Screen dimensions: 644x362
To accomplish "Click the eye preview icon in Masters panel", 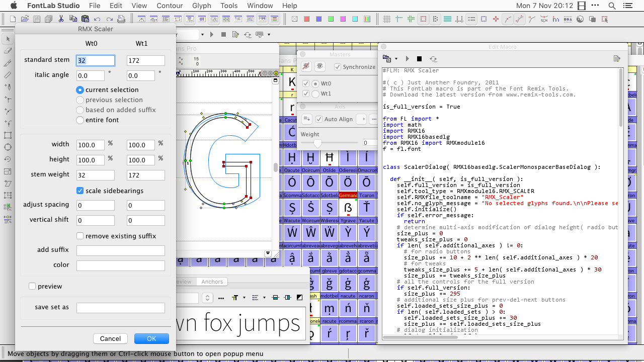I will click(x=319, y=66).
